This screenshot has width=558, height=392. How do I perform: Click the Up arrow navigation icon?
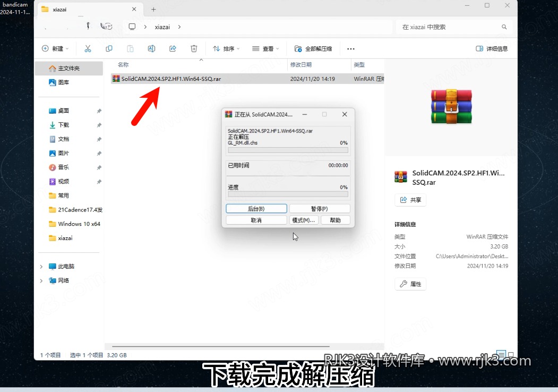click(x=88, y=26)
